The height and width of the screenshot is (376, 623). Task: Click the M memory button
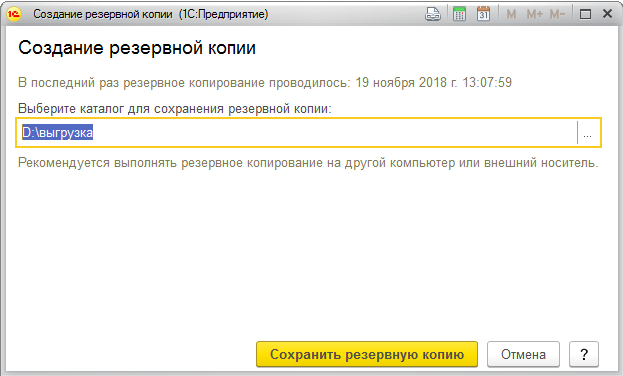pos(511,14)
